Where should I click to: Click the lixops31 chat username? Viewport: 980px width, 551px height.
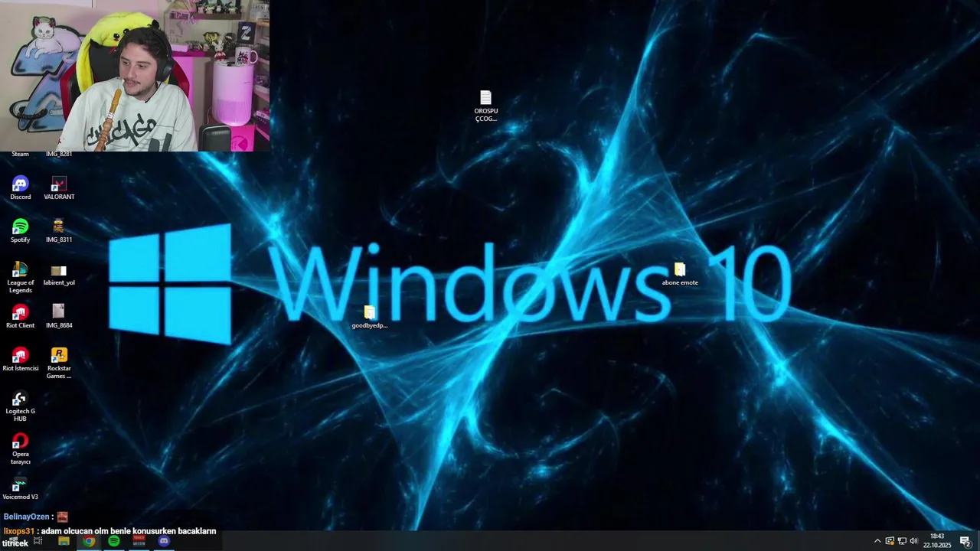pos(19,531)
